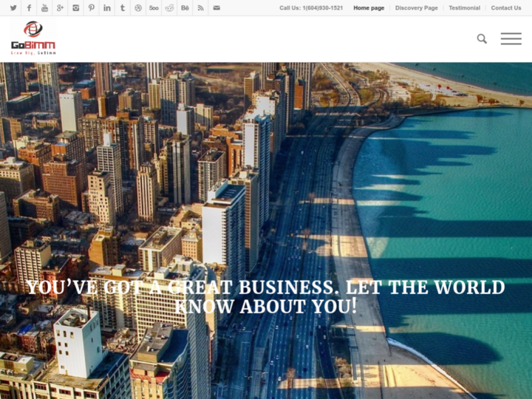Viewport: 532px width, 399px height.
Task: Open the LinkedIn icon
Action: [107, 8]
